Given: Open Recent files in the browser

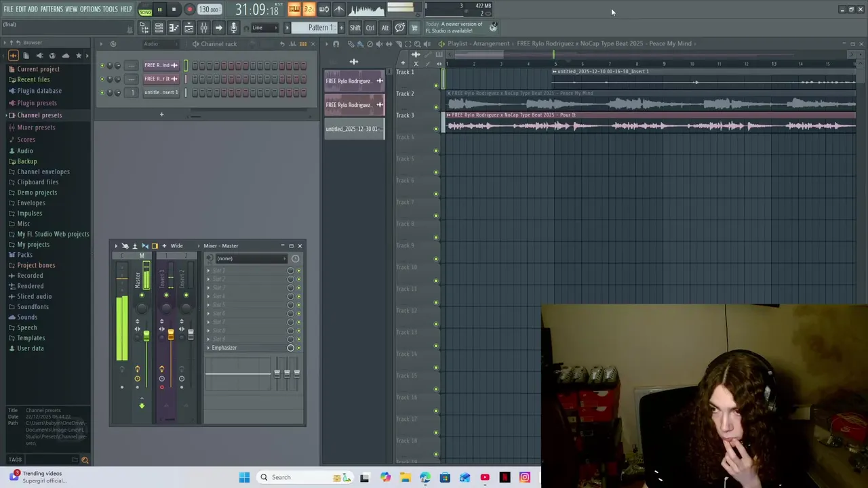Looking at the screenshot, I should point(33,79).
